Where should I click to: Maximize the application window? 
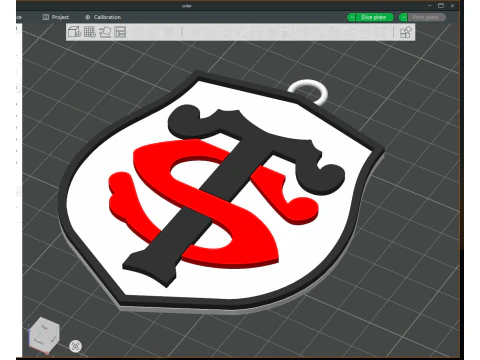pyautogui.click(x=441, y=5)
